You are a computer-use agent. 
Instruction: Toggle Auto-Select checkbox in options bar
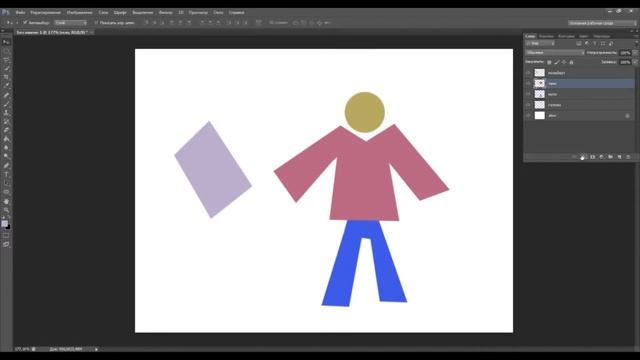click(25, 23)
